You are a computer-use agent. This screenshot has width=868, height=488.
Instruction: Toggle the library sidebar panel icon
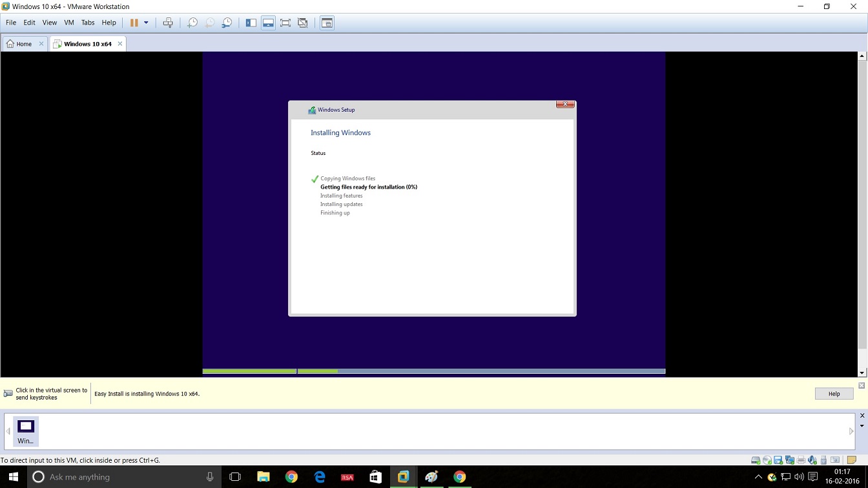[251, 23]
